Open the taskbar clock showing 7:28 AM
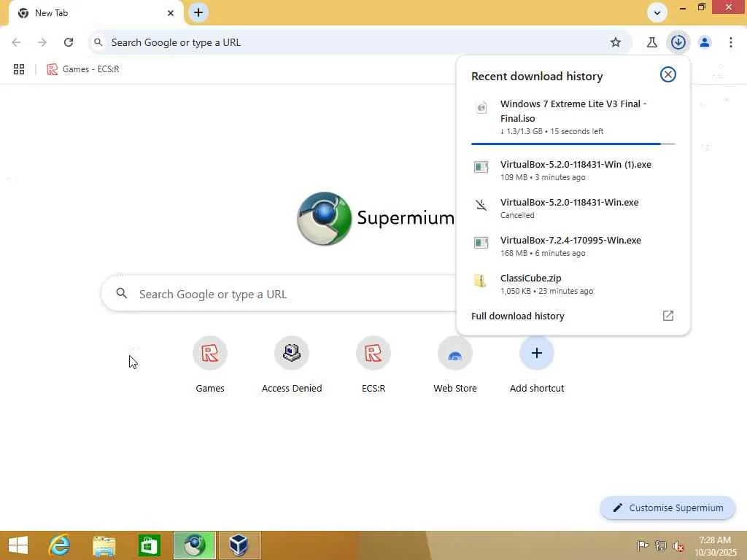 [715, 546]
